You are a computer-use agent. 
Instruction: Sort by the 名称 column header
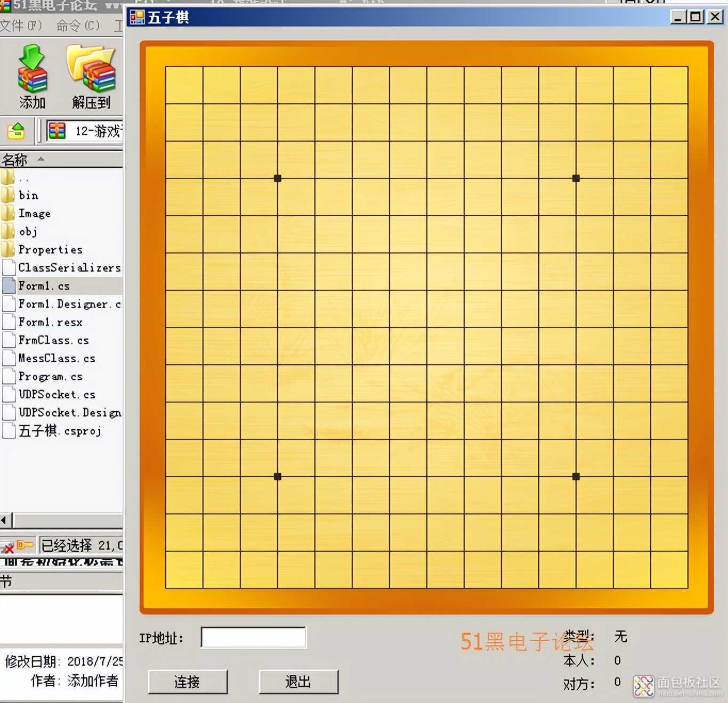pos(61,159)
